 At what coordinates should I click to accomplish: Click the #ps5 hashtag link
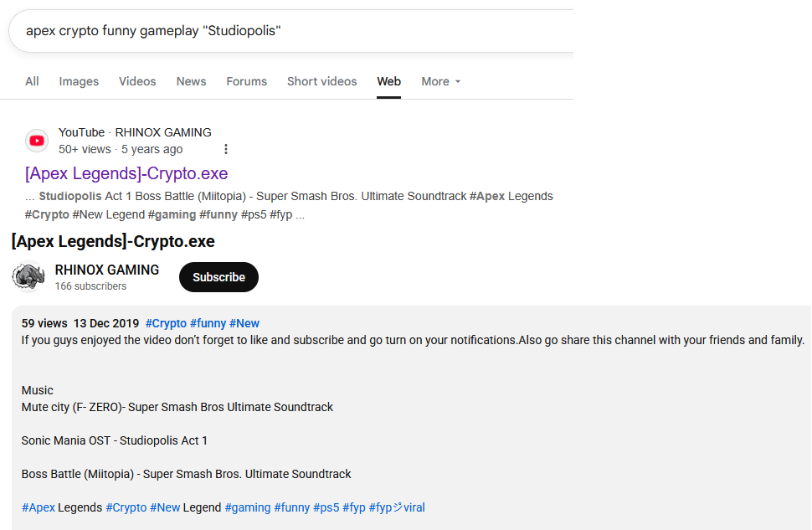click(x=326, y=507)
